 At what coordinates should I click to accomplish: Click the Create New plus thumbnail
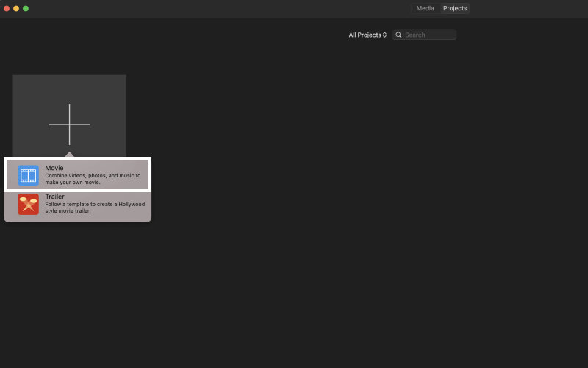69,116
